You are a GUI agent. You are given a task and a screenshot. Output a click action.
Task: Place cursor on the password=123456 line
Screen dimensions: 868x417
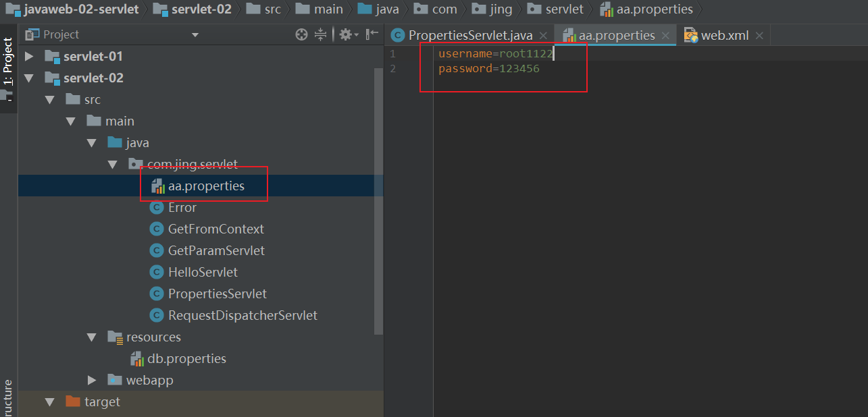[x=486, y=68]
